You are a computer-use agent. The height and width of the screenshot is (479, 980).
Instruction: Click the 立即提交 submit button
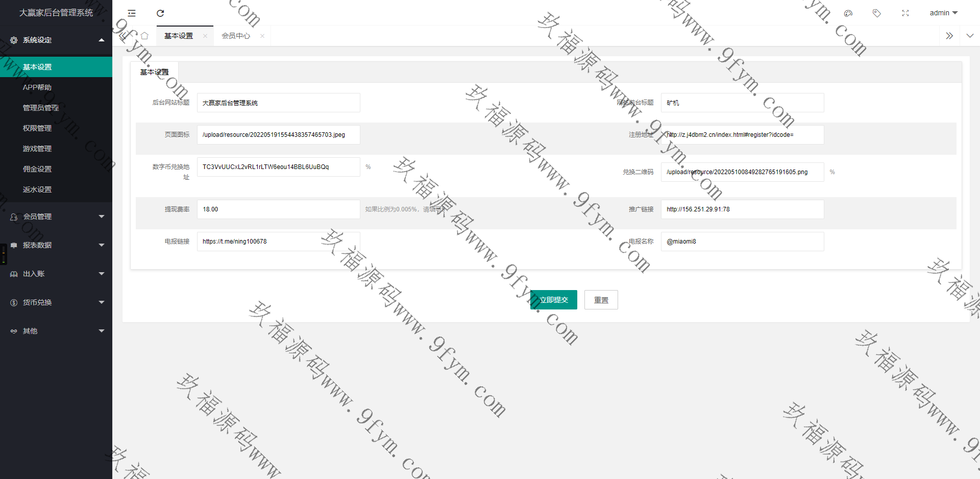pyautogui.click(x=554, y=300)
